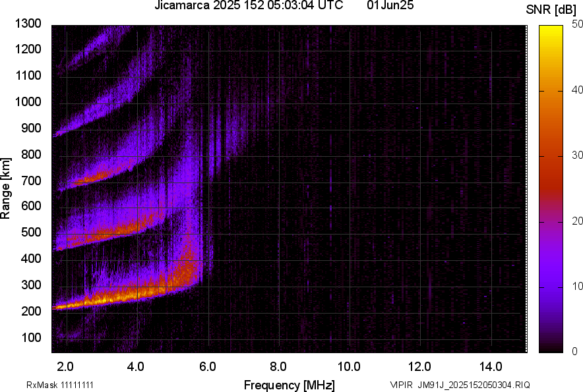Click the range tick label '500'
The width and height of the screenshot is (583, 392).
(x=31, y=232)
